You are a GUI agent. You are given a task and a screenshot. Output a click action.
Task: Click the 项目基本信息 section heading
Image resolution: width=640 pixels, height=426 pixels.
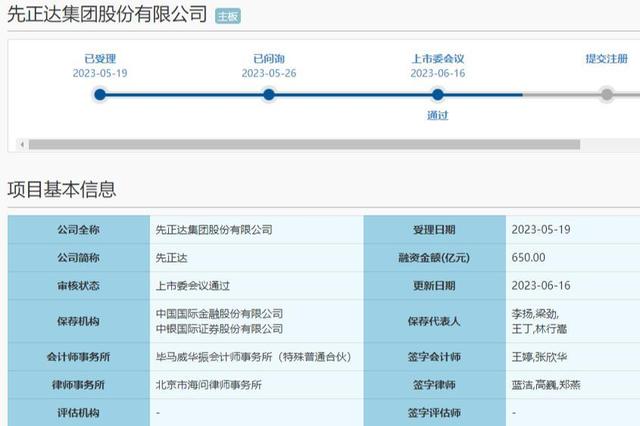coord(62,189)
